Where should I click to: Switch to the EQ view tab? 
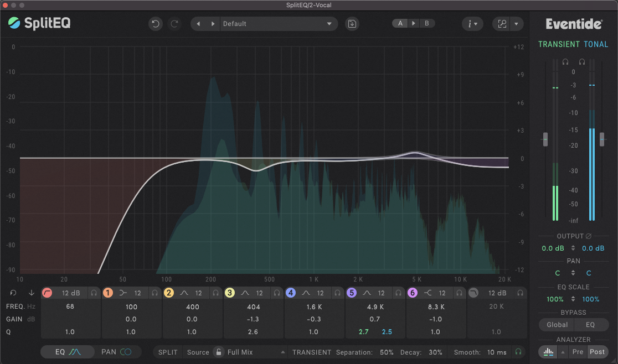[x=68, y=352]
